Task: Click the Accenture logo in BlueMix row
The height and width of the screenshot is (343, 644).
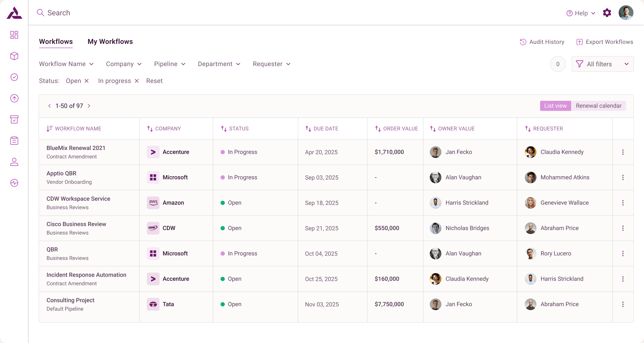Action: 153,152
